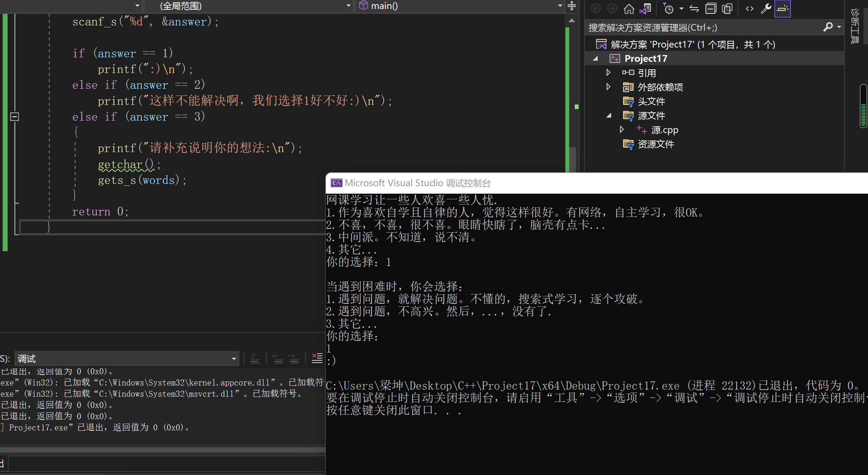Clear all output with the red X icon
The height and width of the screenshot is (475, 868).
point(317,358)
